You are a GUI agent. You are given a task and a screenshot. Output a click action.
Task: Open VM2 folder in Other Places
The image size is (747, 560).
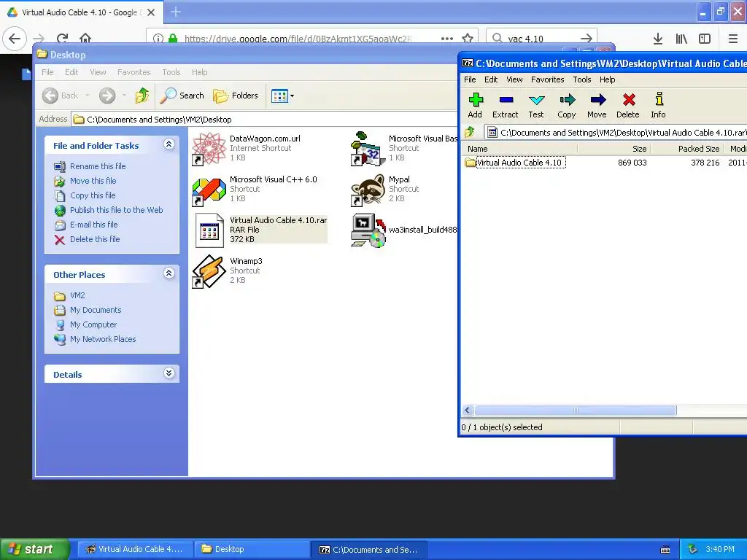pyautogui.click(x=77, y=295)
